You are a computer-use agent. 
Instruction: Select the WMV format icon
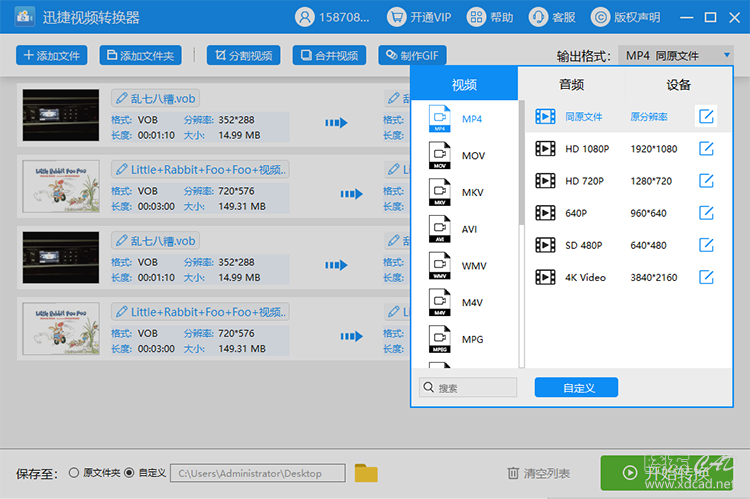[440, 266]
